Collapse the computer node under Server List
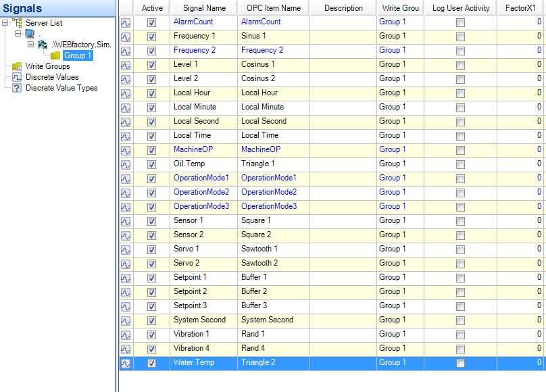Image resolution: width=546 pixels, height=392 pixels. 18,34
